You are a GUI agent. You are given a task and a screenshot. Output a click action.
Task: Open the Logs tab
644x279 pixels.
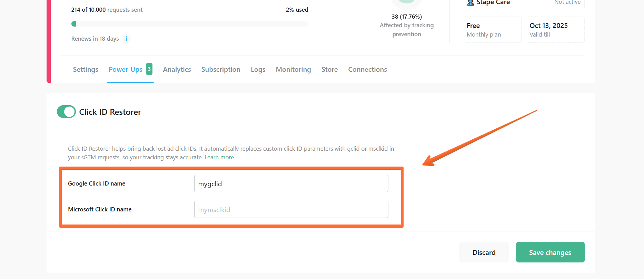click(258, 69)
